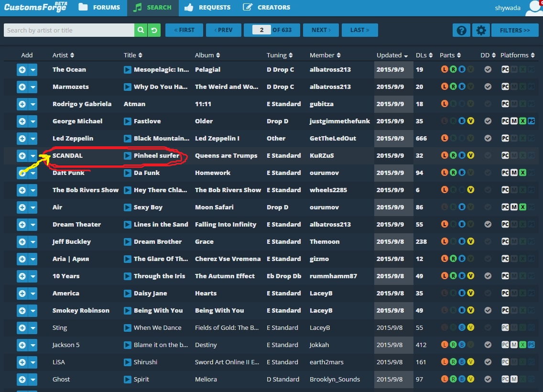Add Marmozets song with plus icon
This screenshot has width=543, height=392.
click(22, 87)
